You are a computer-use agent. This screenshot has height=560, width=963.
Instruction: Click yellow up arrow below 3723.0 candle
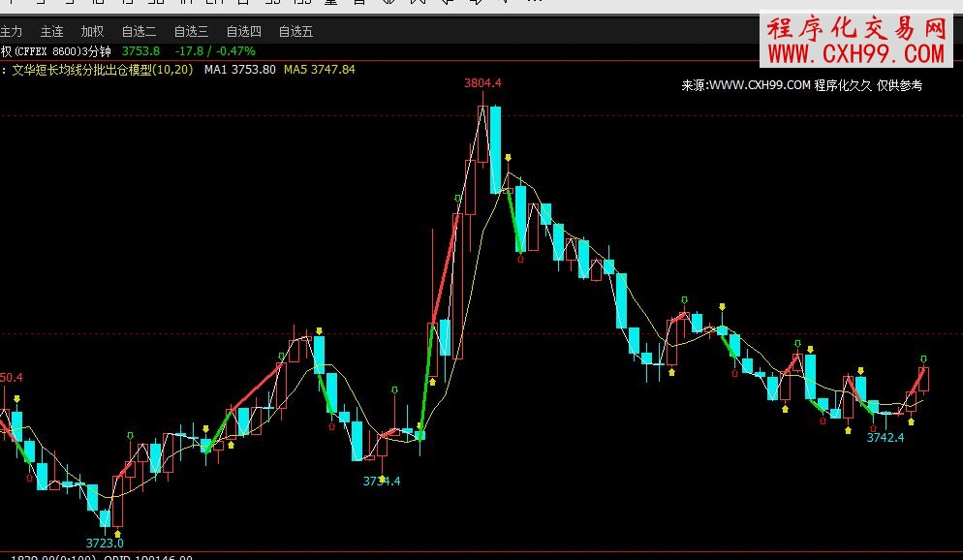tap(117, 532)
